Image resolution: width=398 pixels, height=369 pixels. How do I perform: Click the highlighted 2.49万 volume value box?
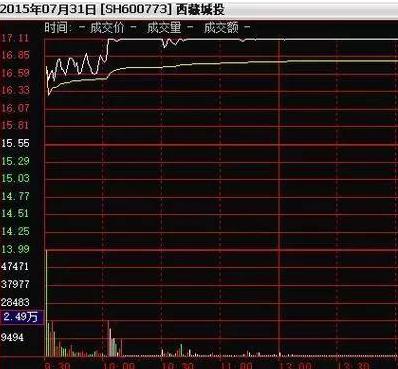(21, 317)
